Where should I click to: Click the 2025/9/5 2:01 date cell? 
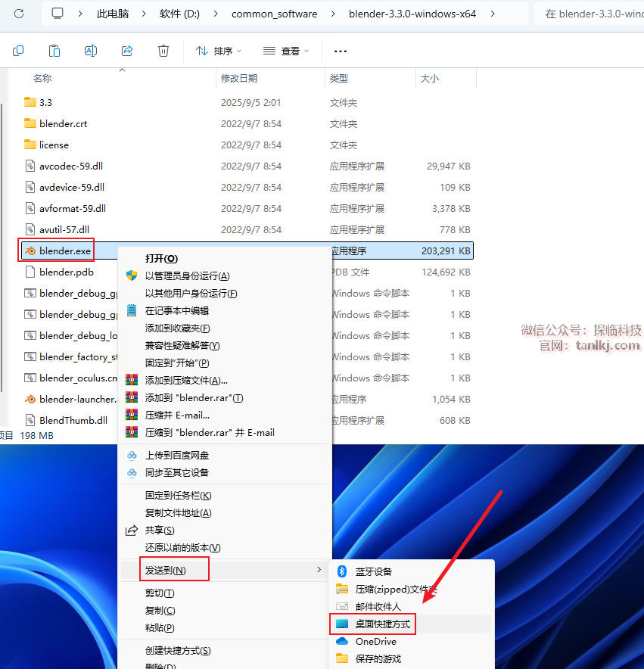click(x=251, y=102)
